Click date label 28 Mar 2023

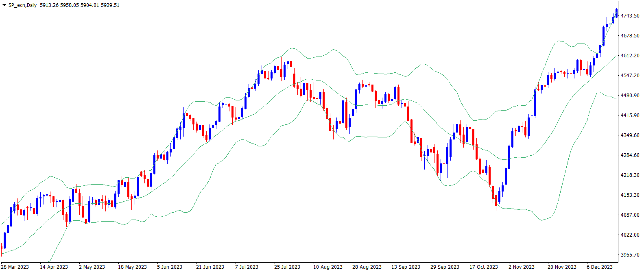tap(15, 267)
